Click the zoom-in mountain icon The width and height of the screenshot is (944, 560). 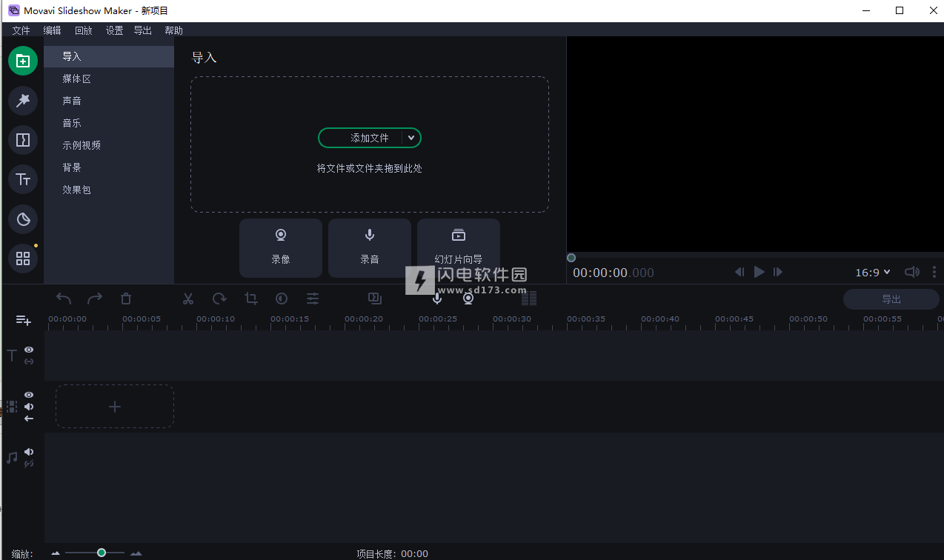click(136, 553)
